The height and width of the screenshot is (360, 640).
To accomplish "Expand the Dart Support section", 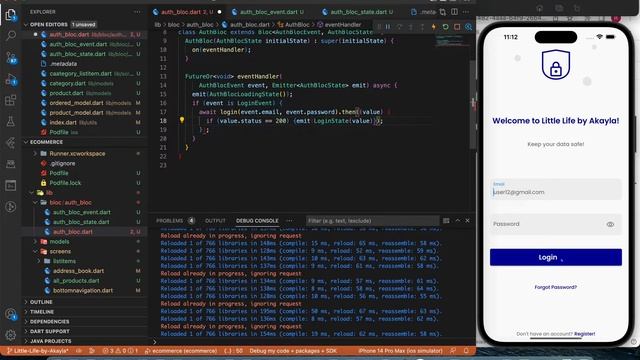I will point(49,331).
